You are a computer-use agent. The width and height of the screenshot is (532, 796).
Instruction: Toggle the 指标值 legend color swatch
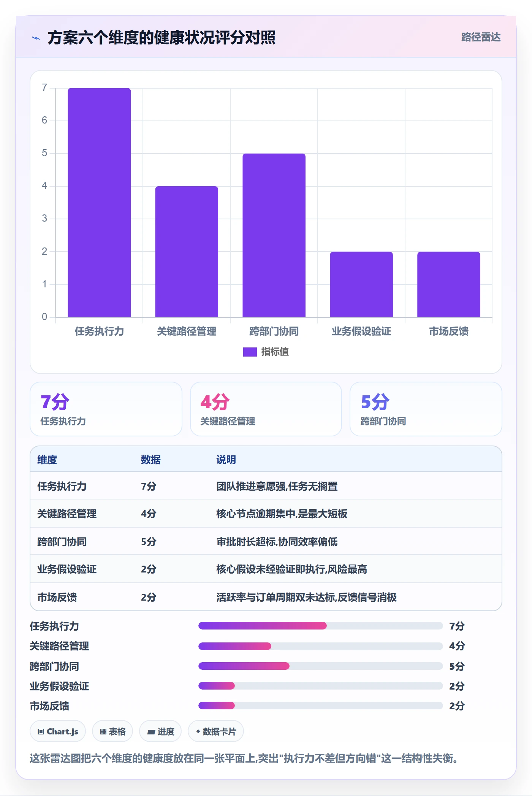250,352
